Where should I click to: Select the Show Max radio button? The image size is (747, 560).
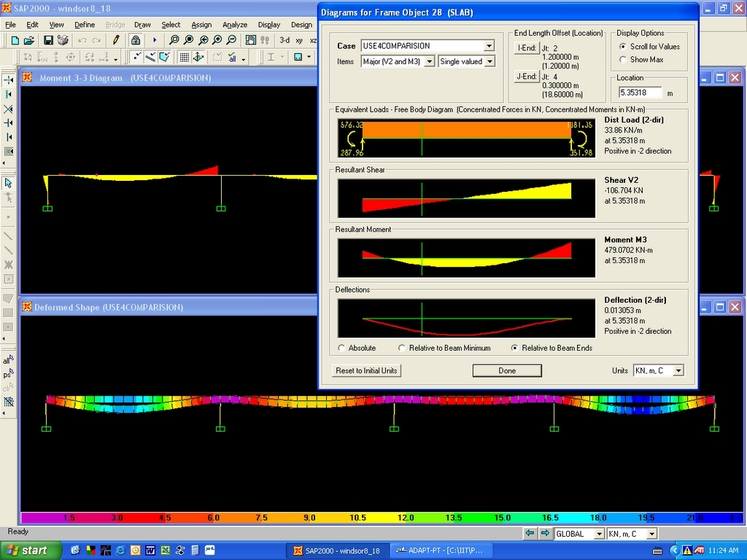(623, 60)
